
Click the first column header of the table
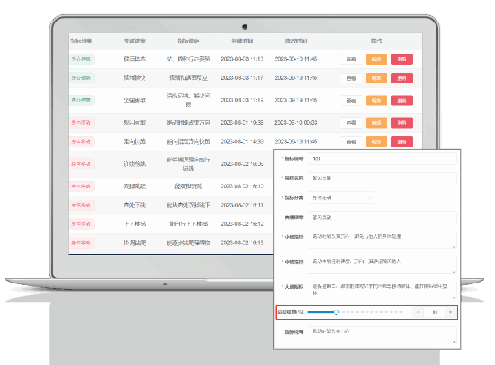tap(81, 41)
